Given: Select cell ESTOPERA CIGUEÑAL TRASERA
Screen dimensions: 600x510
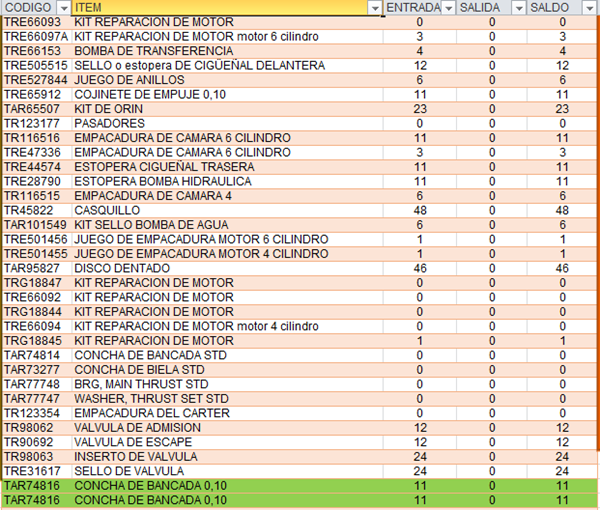Looking at the screenshot, I should 227,167.
